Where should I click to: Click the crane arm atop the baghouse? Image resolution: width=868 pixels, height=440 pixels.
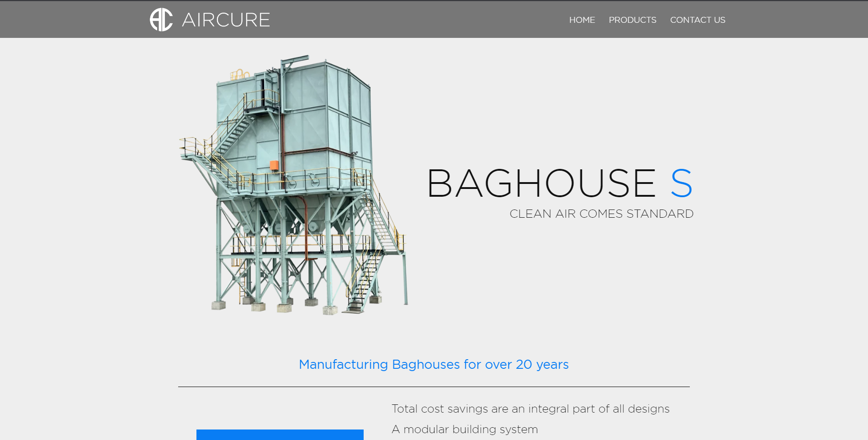click(x=295, y=59)
